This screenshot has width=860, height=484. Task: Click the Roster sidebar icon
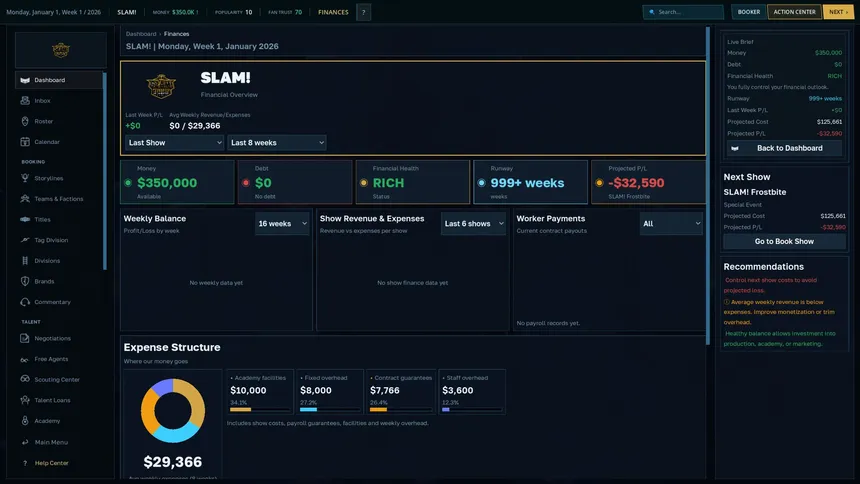point(25,121)
